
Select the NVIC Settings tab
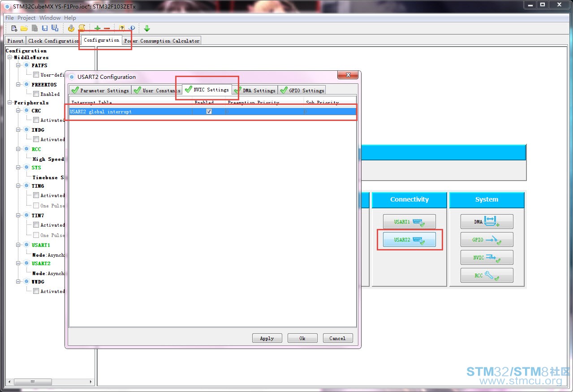point(207,90)
